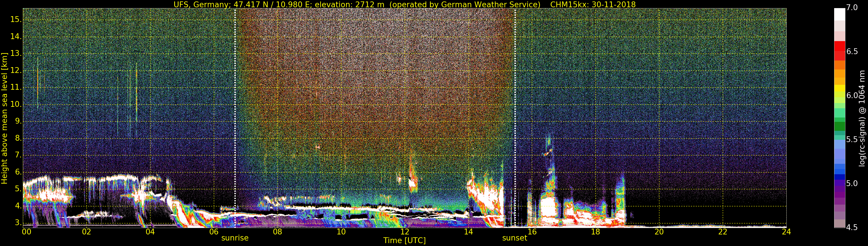Click the dark blue segment of the colorbar
This screenshot has width=868, height=246.
pos(839,177)
